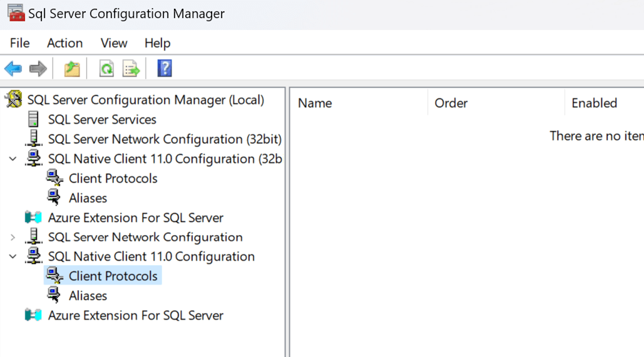Refresh the view with green refresh icon
This screenshot has height=357, width=644.
pos(106,69)
